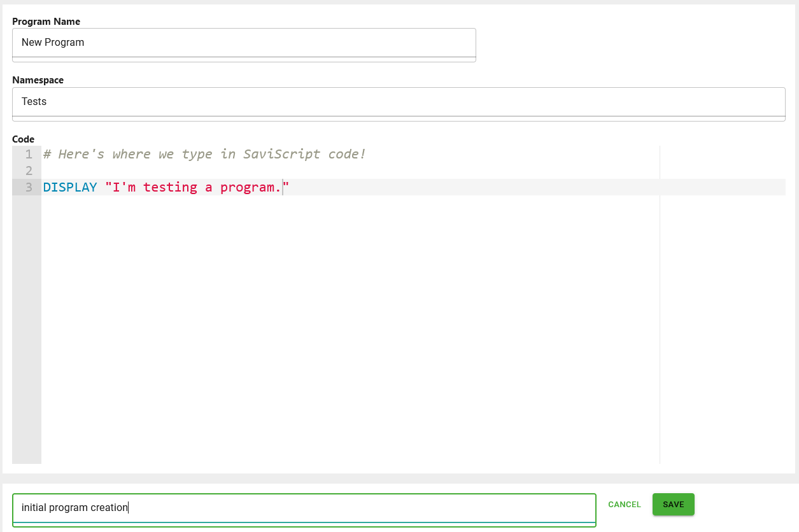Click the SAVE button

pos(673,504)
